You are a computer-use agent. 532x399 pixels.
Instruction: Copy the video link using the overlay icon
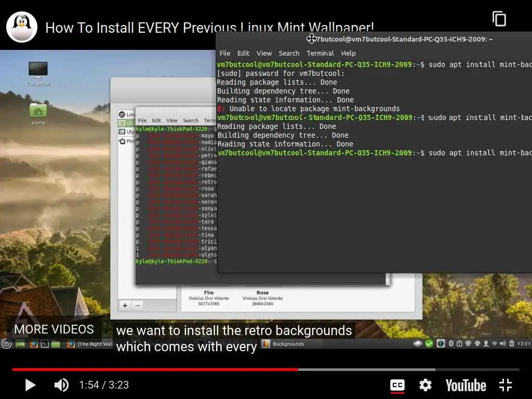(x=499, y=19)
